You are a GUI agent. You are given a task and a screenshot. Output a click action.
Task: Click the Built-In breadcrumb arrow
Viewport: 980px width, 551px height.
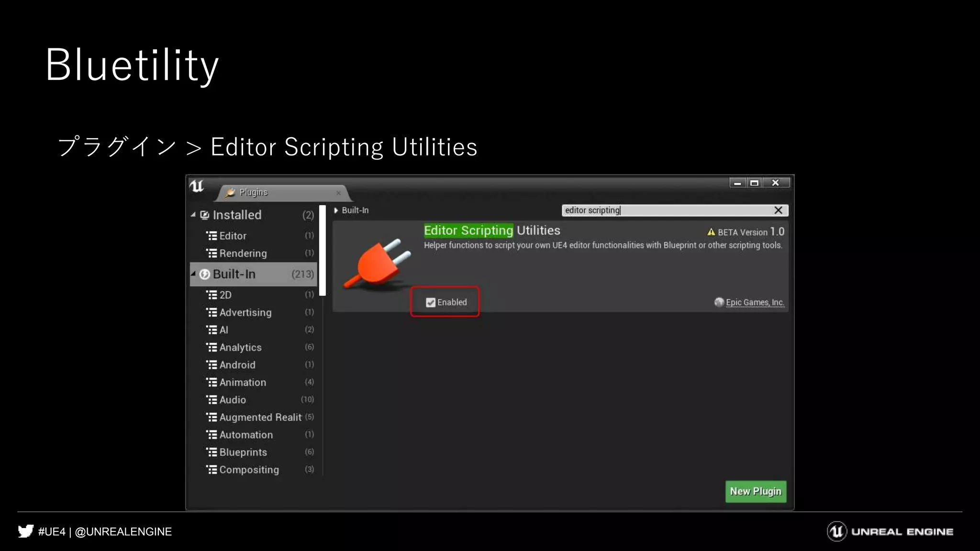pos(336,210)
